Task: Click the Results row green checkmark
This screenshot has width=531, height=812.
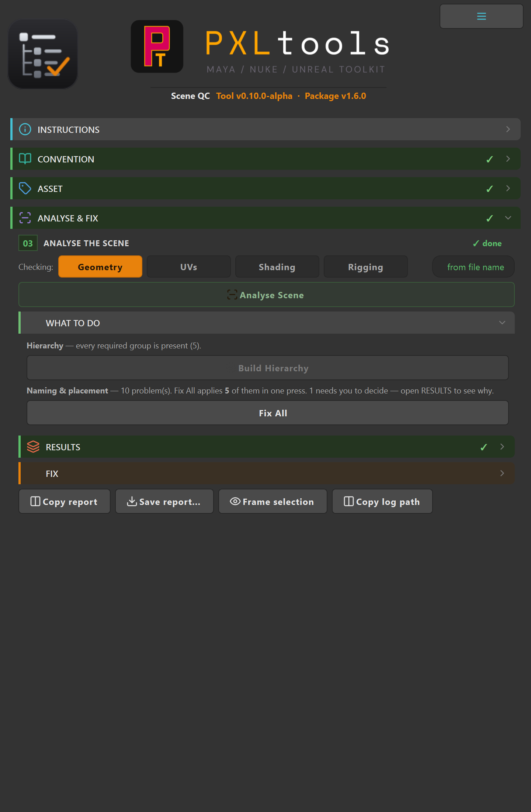Action: click(x=484, y=447)
